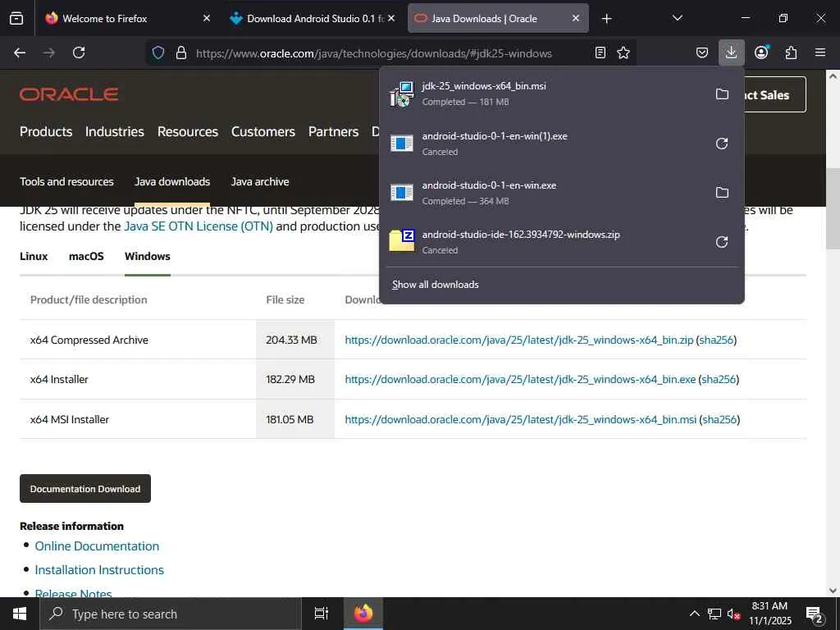Open Task View on the taskbar

pos(321,614)
